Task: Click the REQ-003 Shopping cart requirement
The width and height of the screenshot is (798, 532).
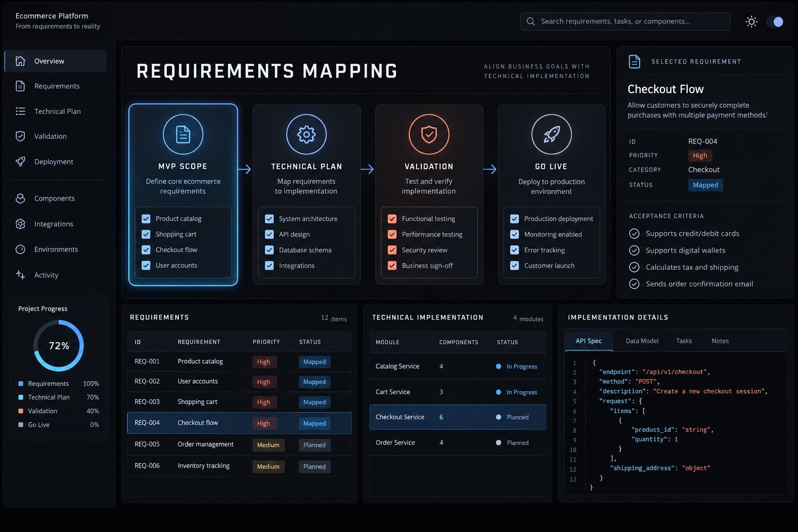Action: (197, 402)
